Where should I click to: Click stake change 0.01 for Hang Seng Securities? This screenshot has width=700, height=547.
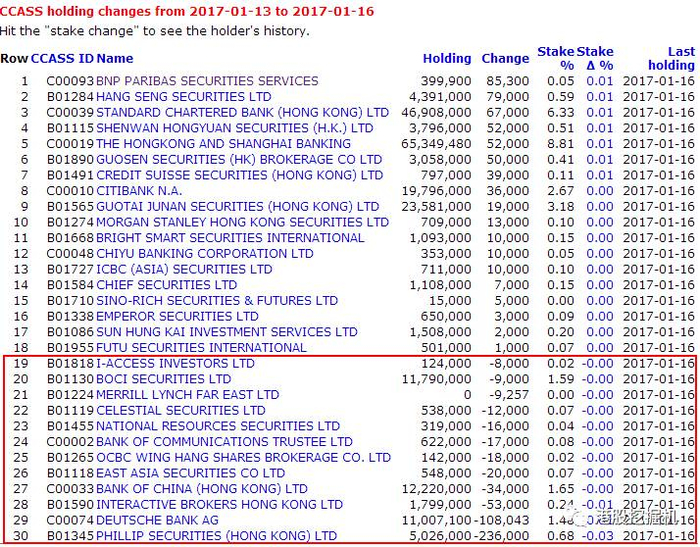[600, 96]
